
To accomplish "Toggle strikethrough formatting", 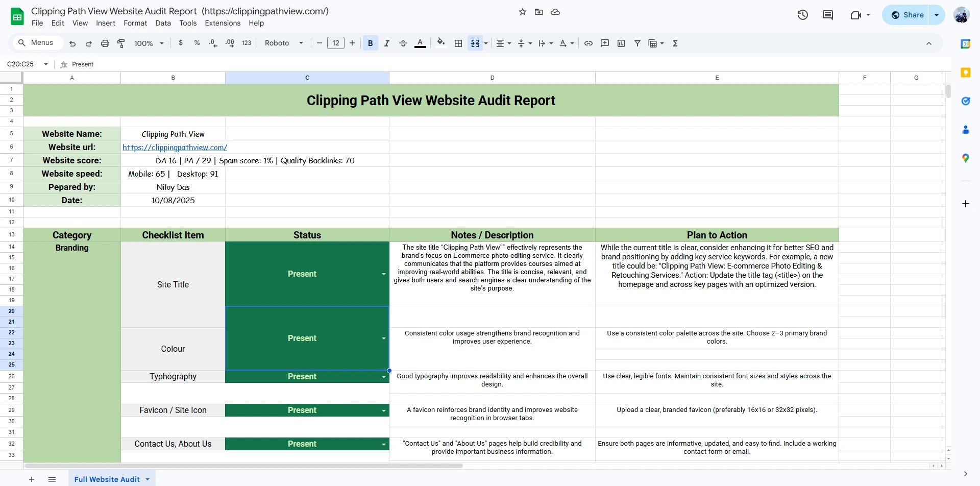I will click(403, 43).
